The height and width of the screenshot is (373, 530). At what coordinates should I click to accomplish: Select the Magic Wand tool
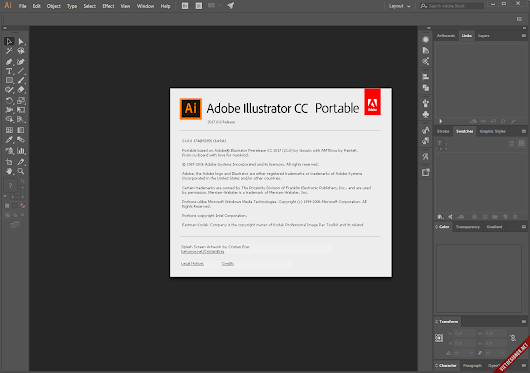[x=9, y=51]
